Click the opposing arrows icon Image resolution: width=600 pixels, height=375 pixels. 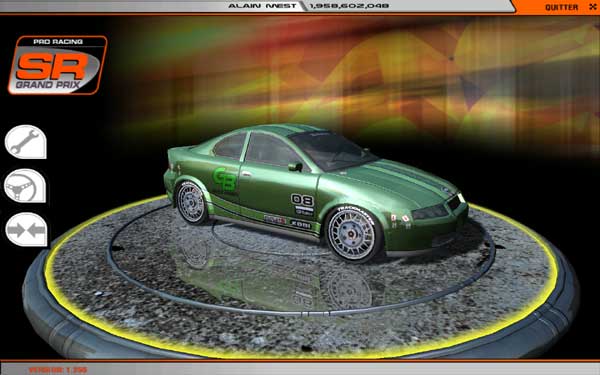26,230
